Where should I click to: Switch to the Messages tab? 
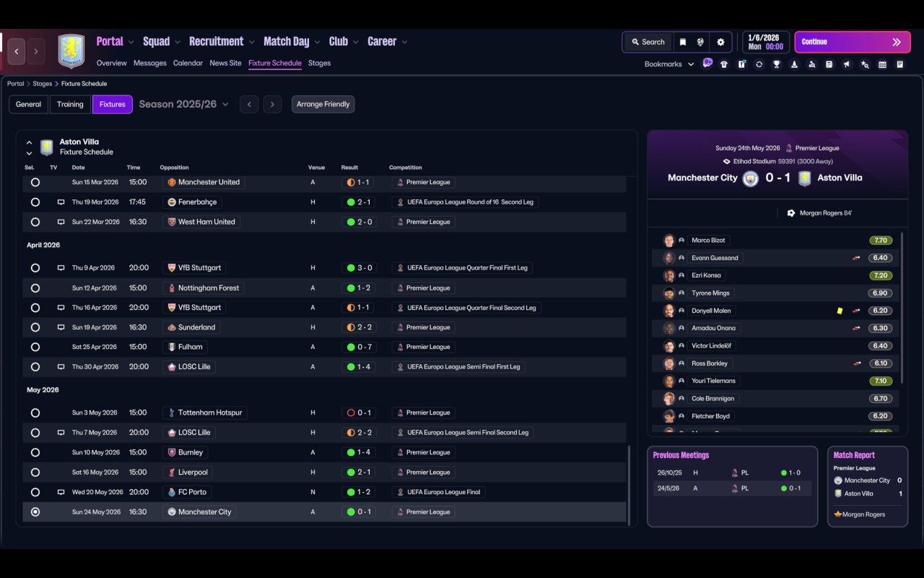pos(150,63)
